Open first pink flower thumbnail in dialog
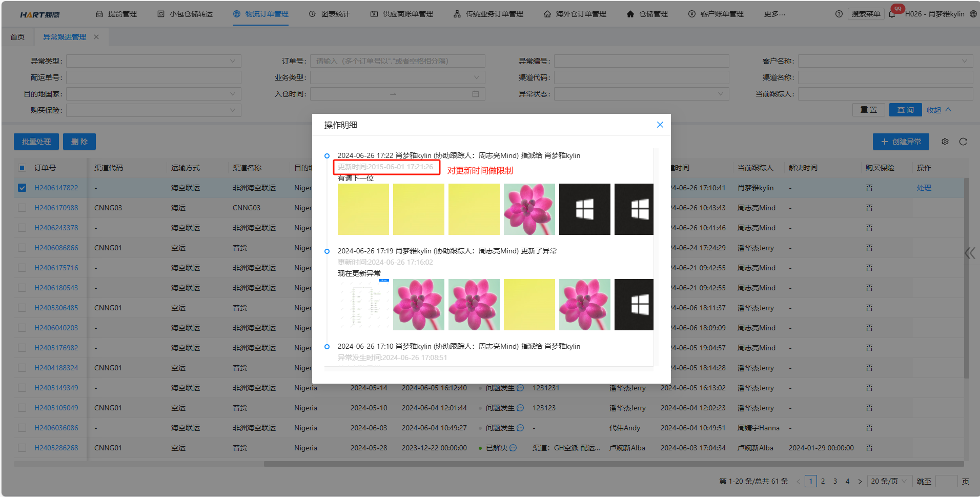Viewport: 980px width, 497px height. coord(529,209)
